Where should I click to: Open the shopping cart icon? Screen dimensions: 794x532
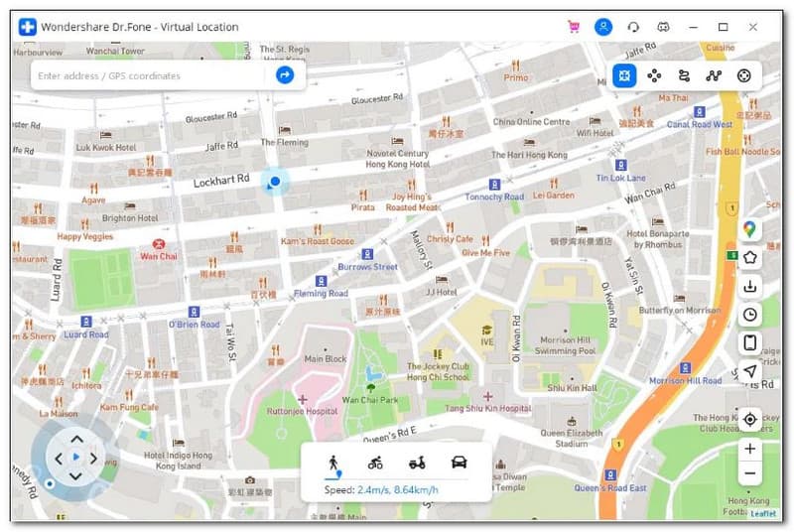pyautogui.click(x=574, y=27)
